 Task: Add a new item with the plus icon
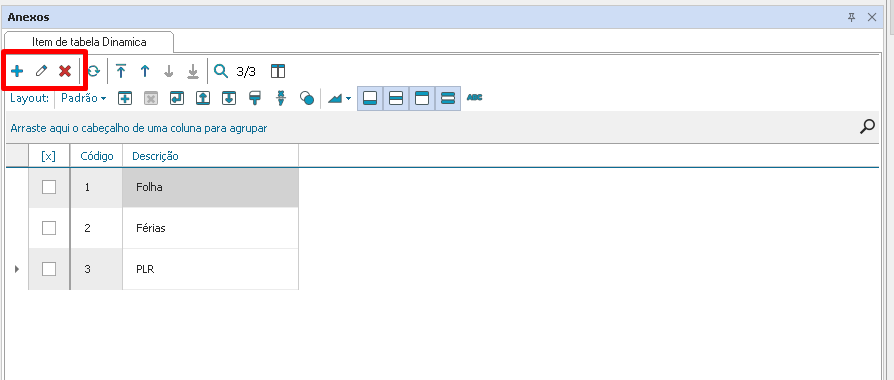[17, 71]
